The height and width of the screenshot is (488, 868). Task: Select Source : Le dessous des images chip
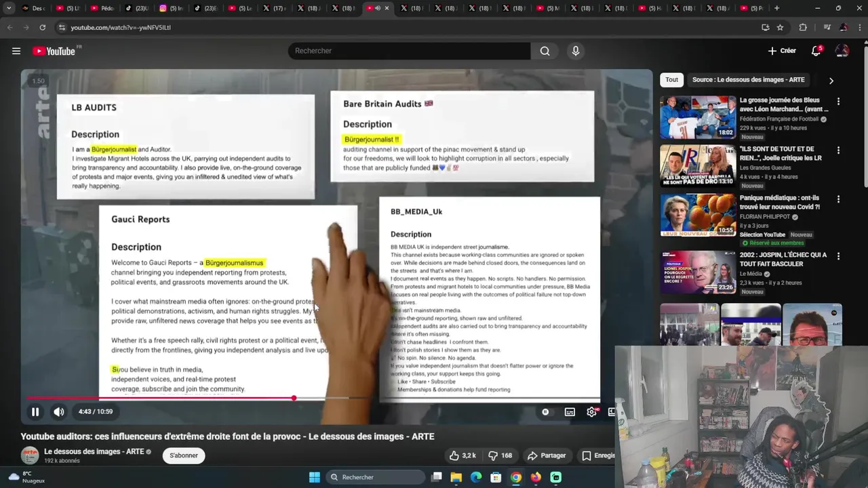coord(749,80)
